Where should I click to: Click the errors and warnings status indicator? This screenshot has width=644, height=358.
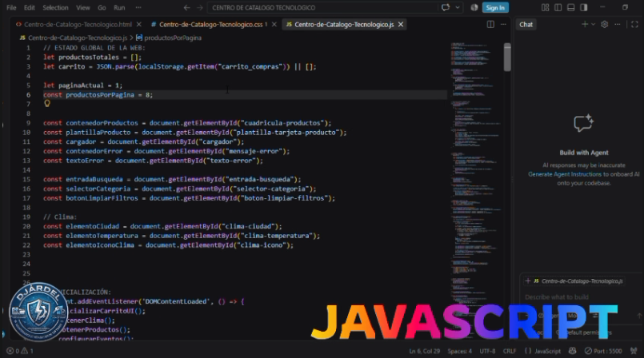click(20, 352)
